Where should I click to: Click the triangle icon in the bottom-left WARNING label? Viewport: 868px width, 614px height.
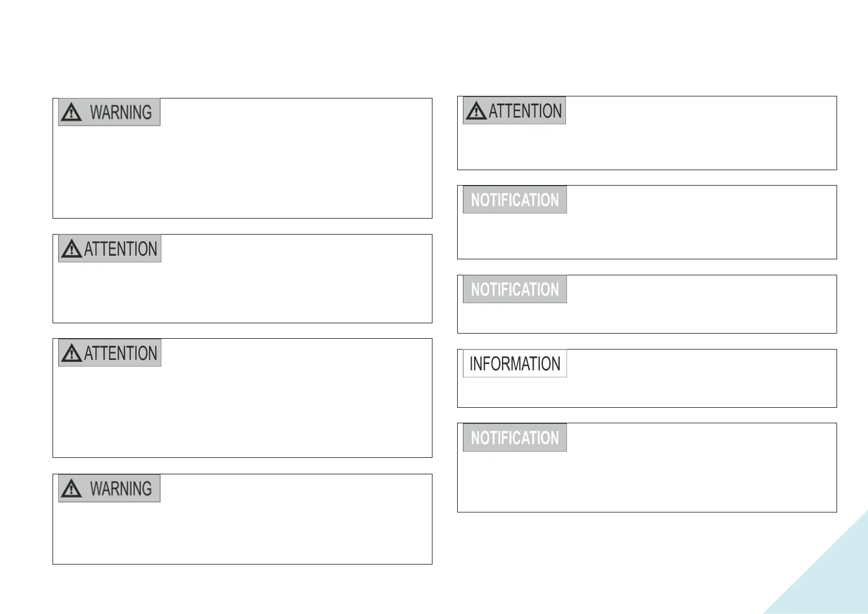71,489
